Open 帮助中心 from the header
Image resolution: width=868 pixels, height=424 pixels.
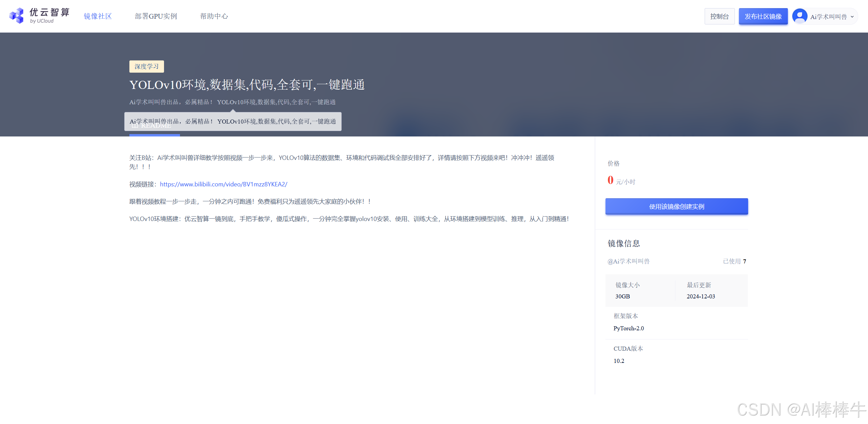214,16
